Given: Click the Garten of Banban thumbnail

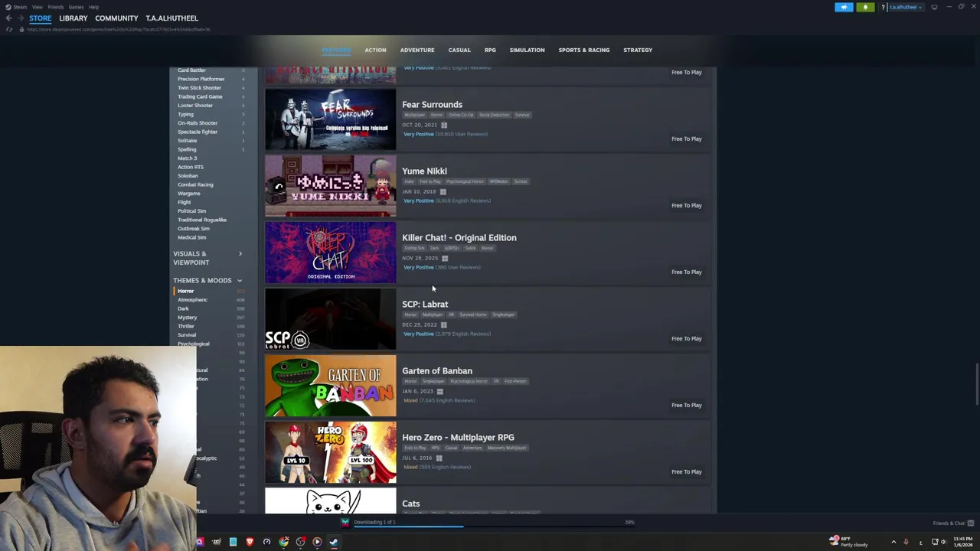Looking at the screenshot, I should click(x=331, y=386).
